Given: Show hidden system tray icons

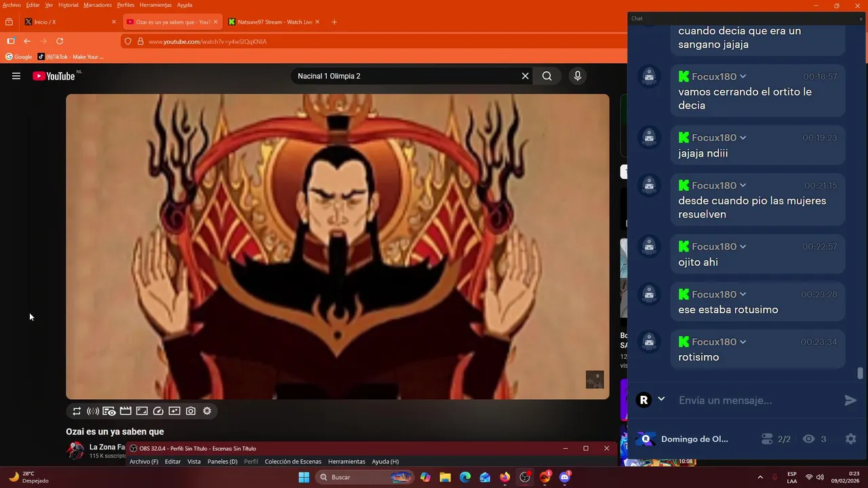Looking at the screenshot, I should pyautogui.click(x=759, y=477).
